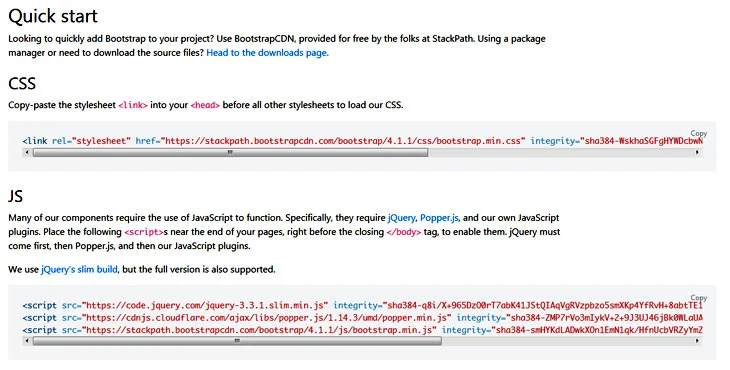Click the bootstrap.min.js script line

[363, 330]
